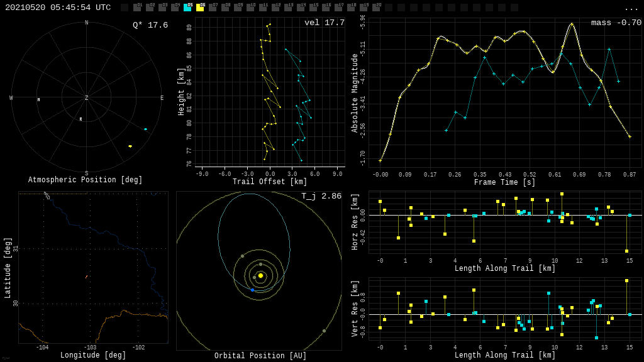Click the zenith Z marker on the polar plot
The width and height of the screenshot is (644, 362).
[x=86, y=98]
